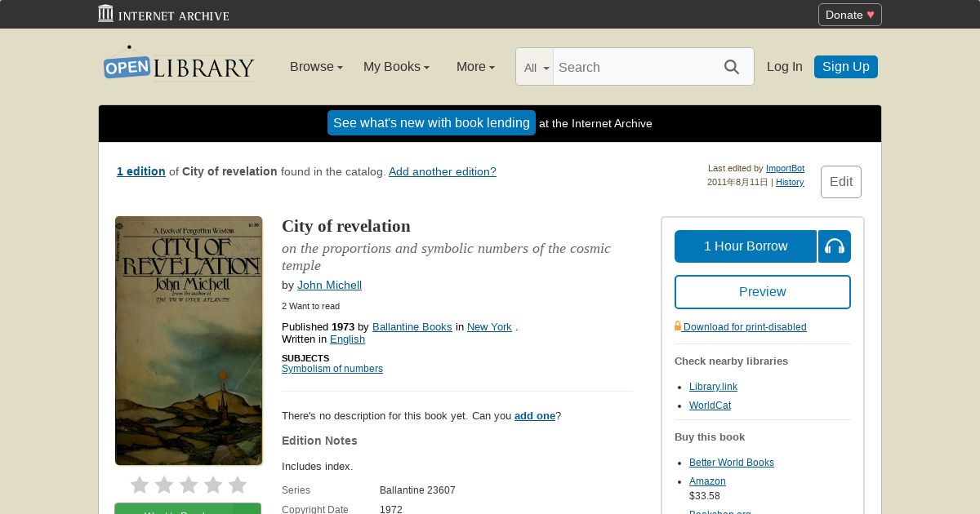Click the headphones listen icon button
The height and width of the screenshot is (514, 980).
(835, 246)
